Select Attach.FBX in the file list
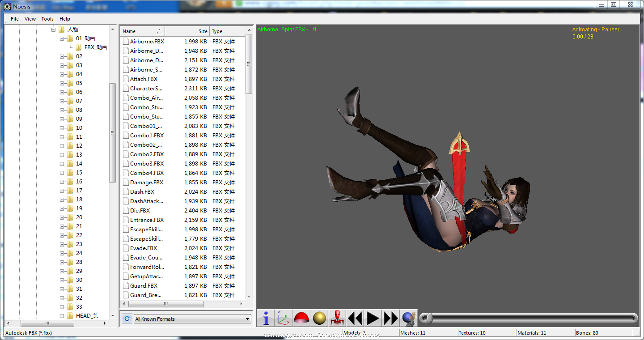This screenshot has height=340, width=644. [144, 79]
